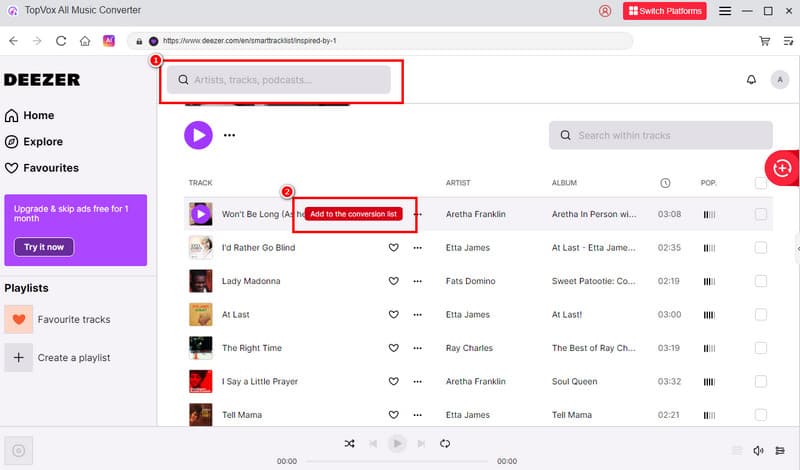The height and width of the screenshot is (470, 800).
Task: Open more options for Won't Be Long
Action: tap(419, 214)
